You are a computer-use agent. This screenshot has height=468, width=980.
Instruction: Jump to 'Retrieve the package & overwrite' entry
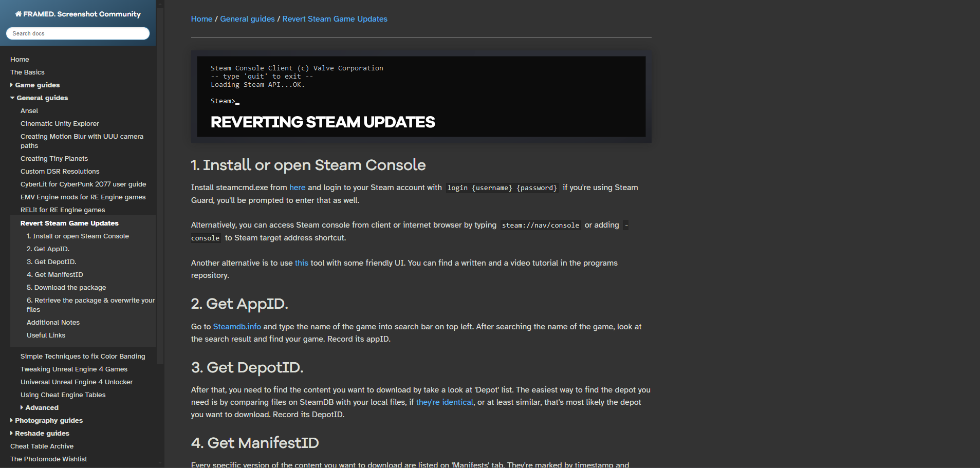(x=90, y=305)
